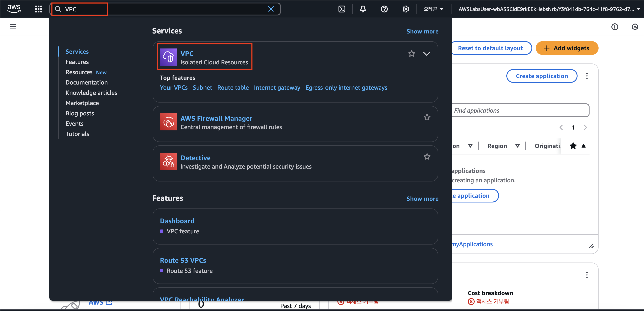Open the info panel icon
The height and width of the screenshot is (311, 644).
(614, 27)
